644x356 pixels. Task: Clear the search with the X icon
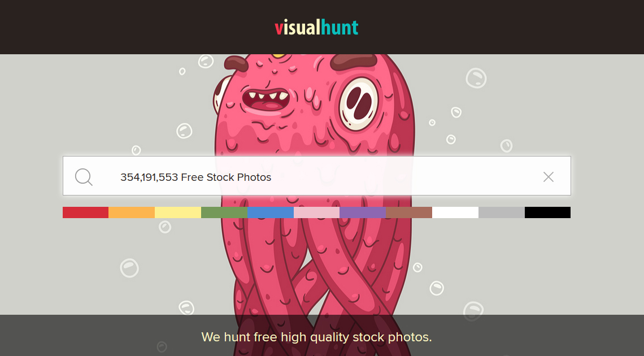[549, 177]
